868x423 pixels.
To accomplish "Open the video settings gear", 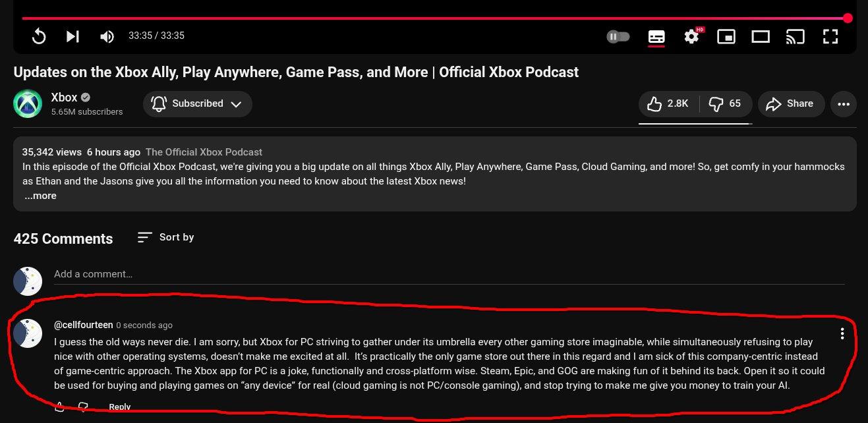I will (x=691, y=36).
